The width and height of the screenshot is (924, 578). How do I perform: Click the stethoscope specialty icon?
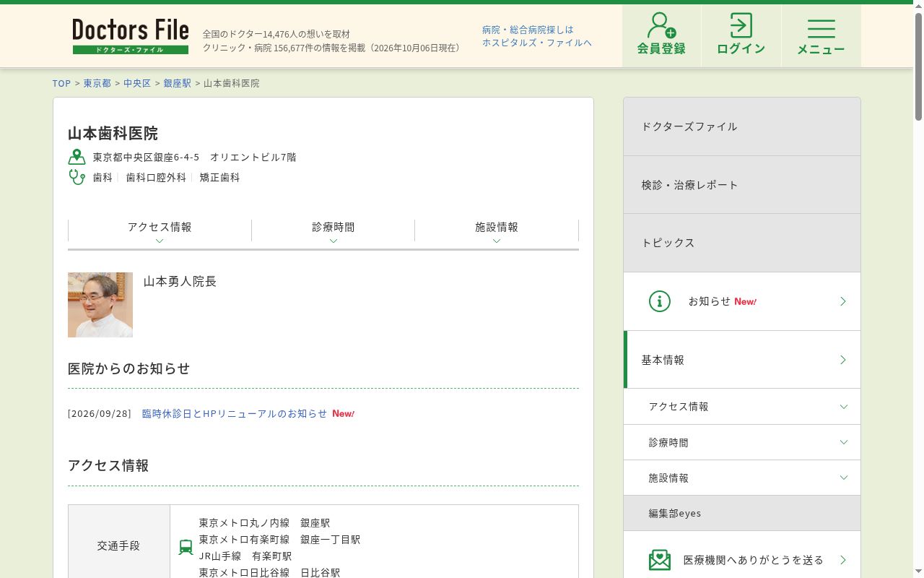coord(77,177)
